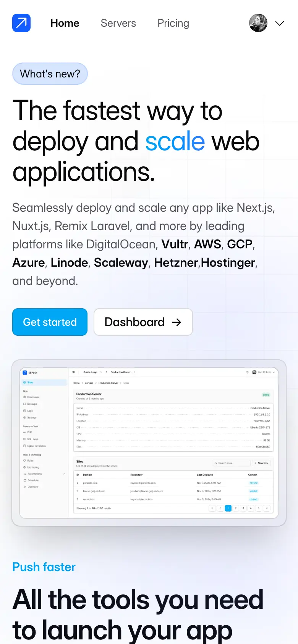This screenshot has width=298, height=644.
Task: Toggle the sidebar panel icon in preview header
Action: (73, 372)
